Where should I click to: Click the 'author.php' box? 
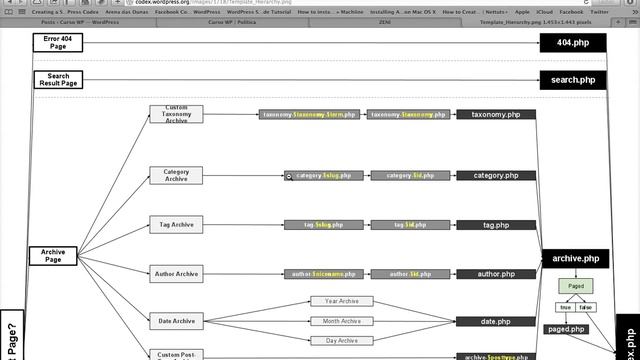496,274
